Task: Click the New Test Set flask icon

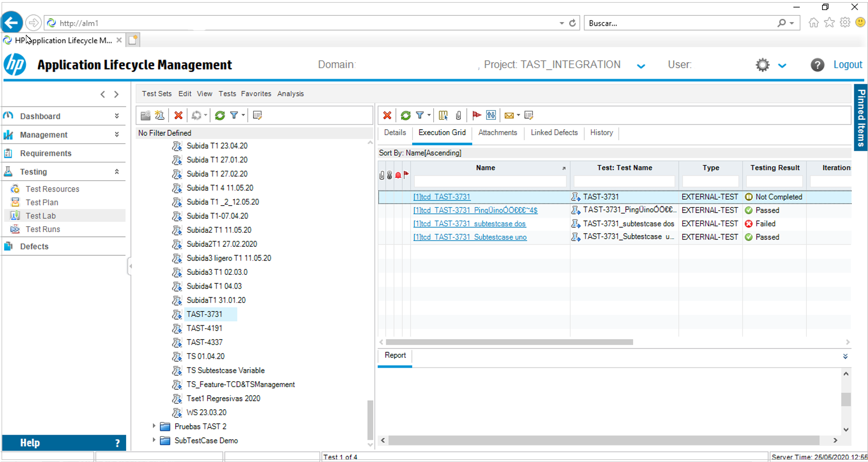Action: coord(160,115)
